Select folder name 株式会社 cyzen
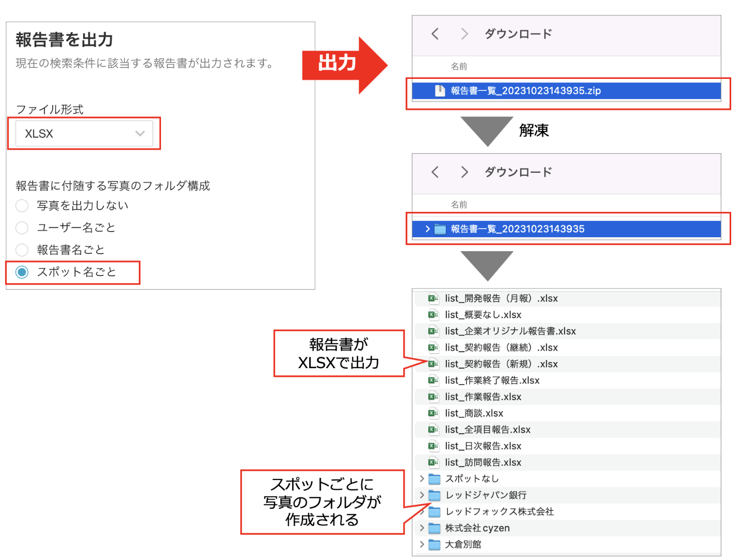741x560 pixels. [477, 528]
